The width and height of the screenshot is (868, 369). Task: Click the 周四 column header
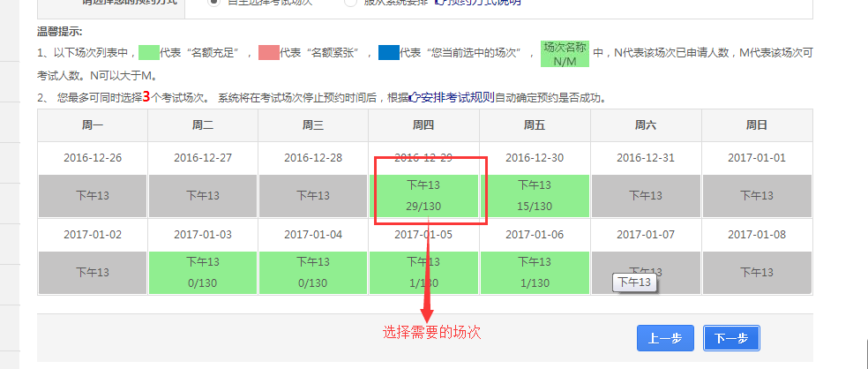tap(423, 125)
